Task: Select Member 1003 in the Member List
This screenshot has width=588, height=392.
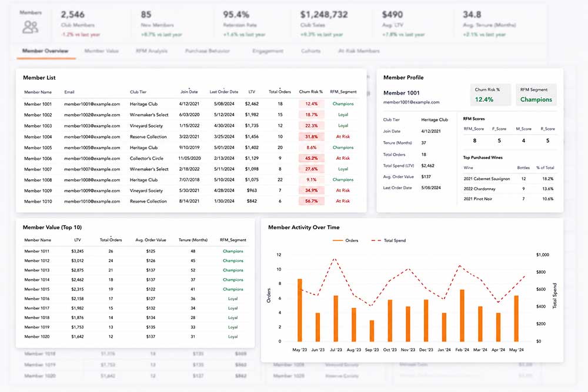Action: pyautogui.click(x=38, y=126)
